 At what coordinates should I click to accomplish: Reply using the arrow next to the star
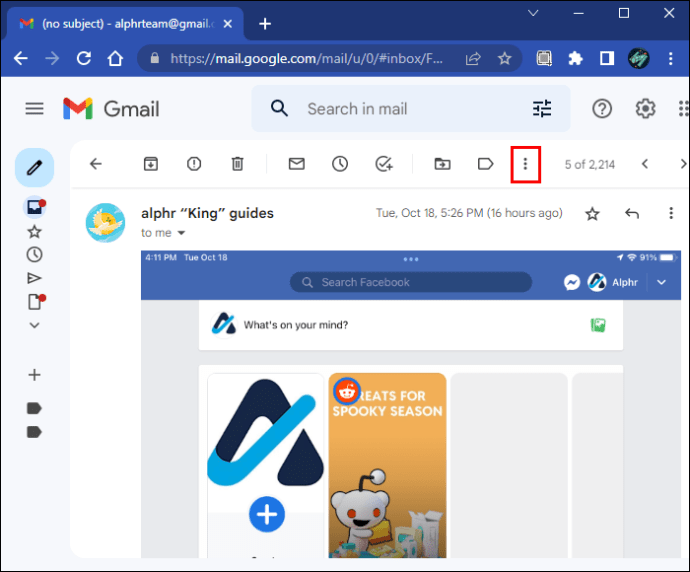632,214
